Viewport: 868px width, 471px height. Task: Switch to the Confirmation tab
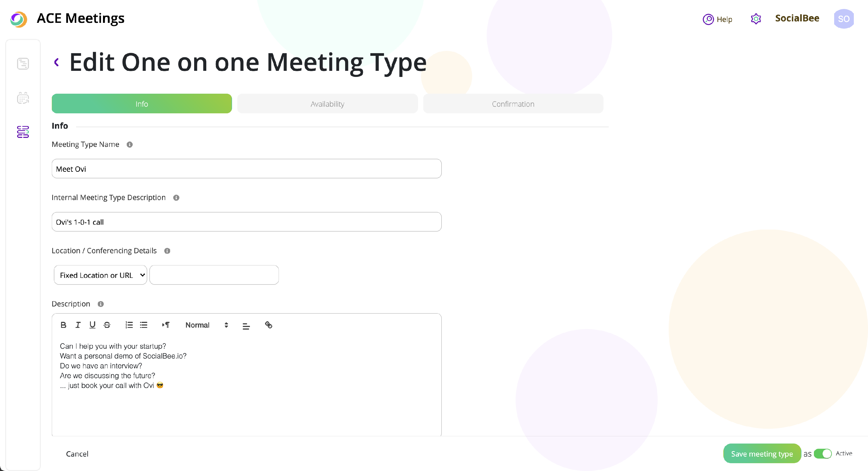513,104
